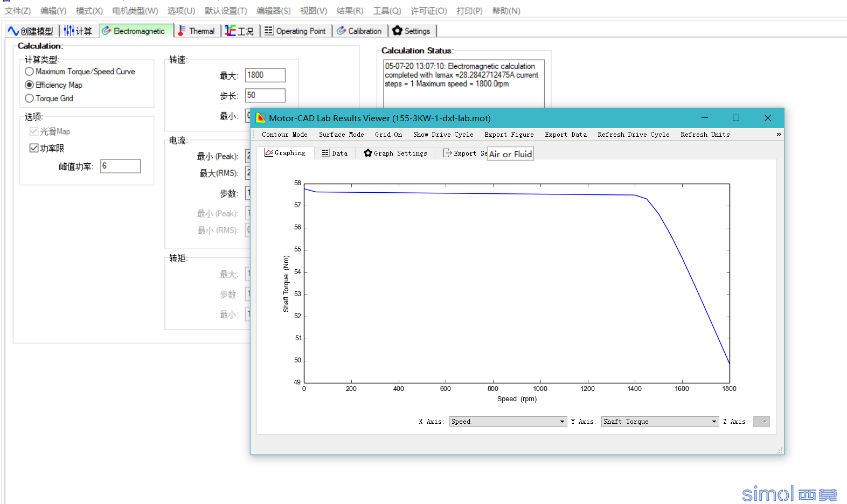Expand the viewer toolbar overflow chevron
The width and height of the screenshot is (847, 504).
(779, 135)
